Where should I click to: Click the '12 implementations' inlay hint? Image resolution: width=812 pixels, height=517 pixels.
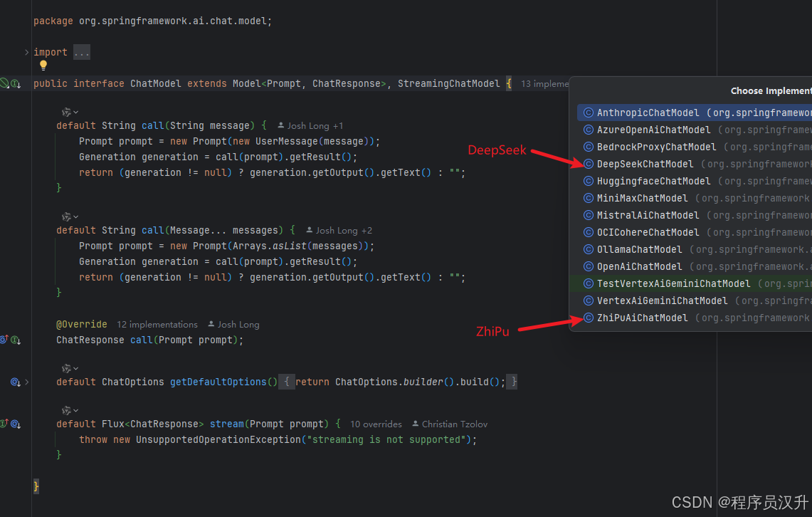[157, 324]
